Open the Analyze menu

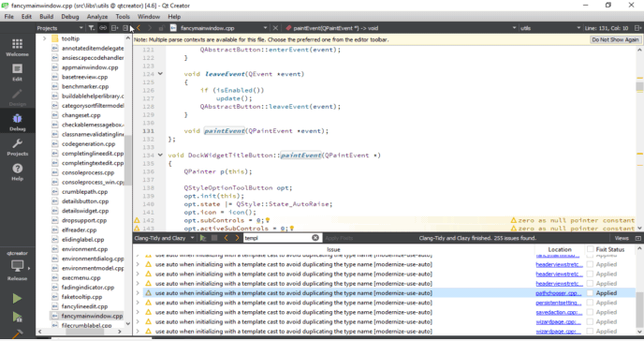[x=97, y=17]
